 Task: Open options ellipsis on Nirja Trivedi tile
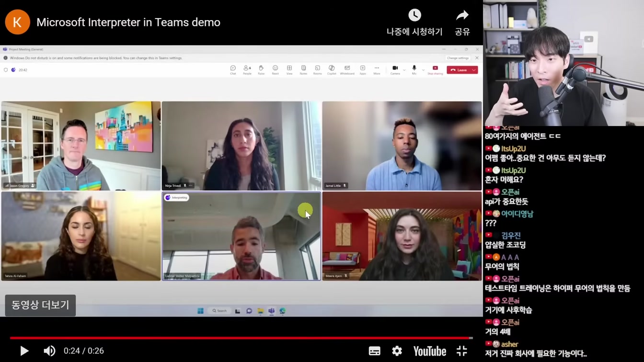(191, 186)
